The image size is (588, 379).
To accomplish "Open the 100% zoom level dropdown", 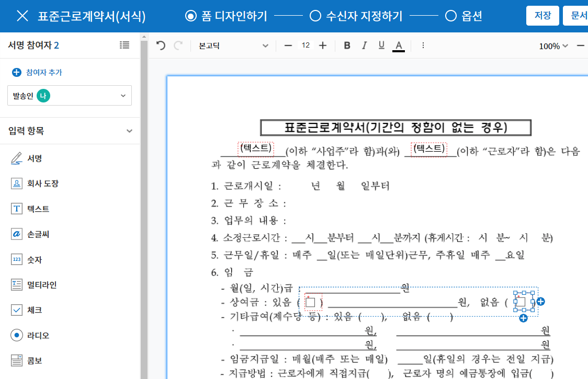I will click(x=553, y=46).
